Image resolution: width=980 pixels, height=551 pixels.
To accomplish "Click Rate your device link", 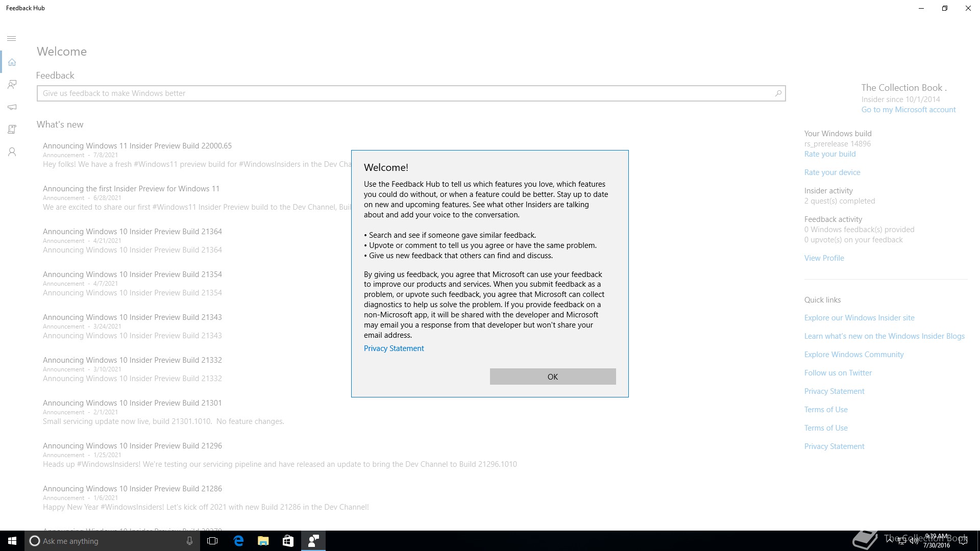I will click(x=832, y=172).
